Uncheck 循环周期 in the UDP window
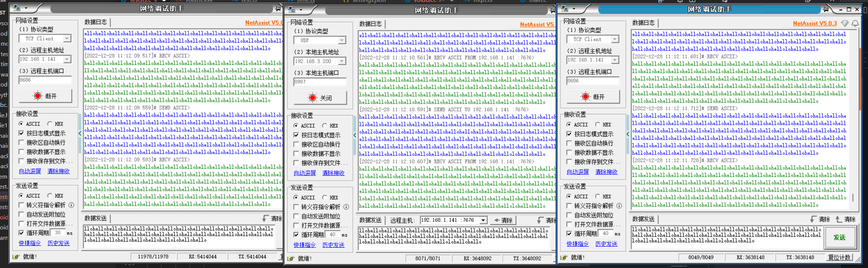Screen dimensions: 868x268 point(296,235)
